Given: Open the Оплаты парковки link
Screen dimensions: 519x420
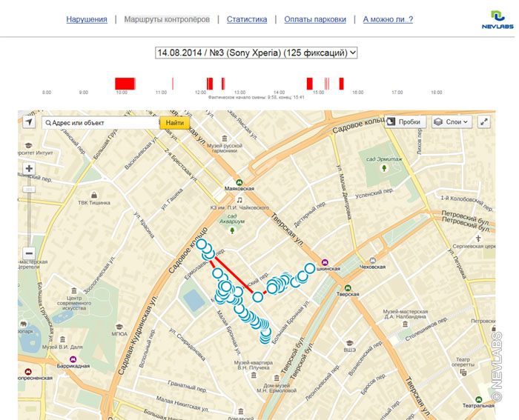Looking at the screenshot, I should [x=315, y=19].
